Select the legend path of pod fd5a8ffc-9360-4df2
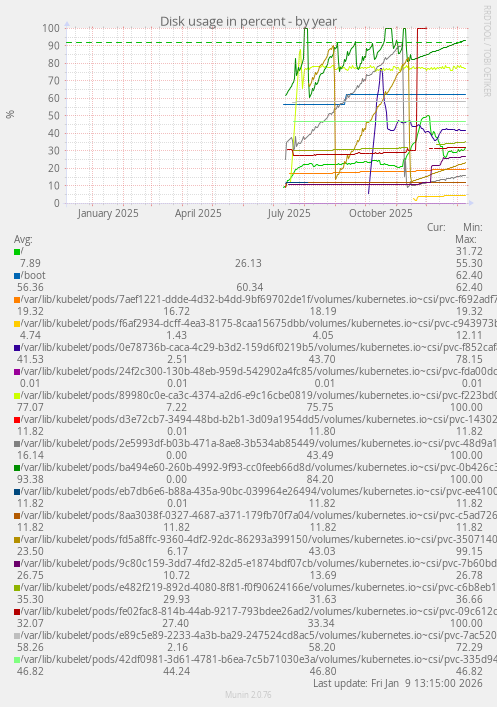 [x=259, y=539]
